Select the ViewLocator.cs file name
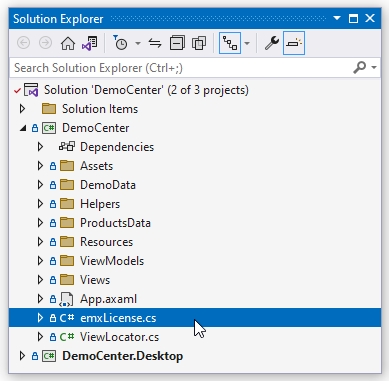 coord(119,337)
